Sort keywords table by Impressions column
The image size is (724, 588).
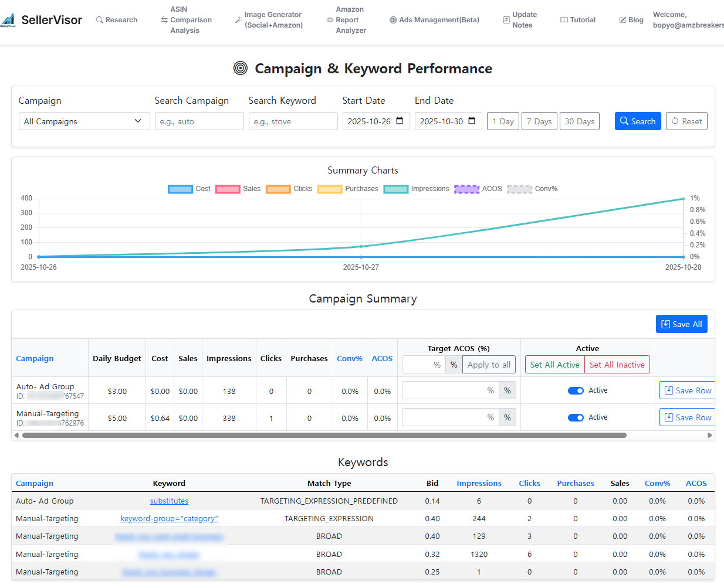click(479, 484)
